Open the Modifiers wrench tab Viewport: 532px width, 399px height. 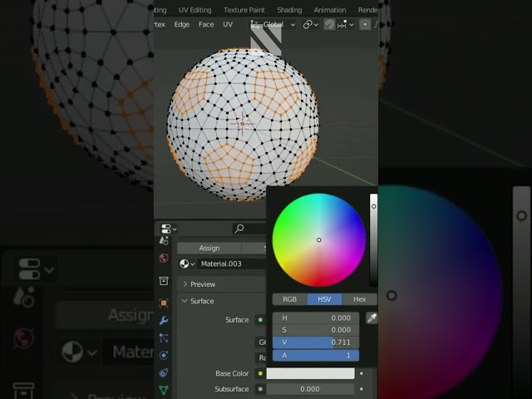point(164,320)
